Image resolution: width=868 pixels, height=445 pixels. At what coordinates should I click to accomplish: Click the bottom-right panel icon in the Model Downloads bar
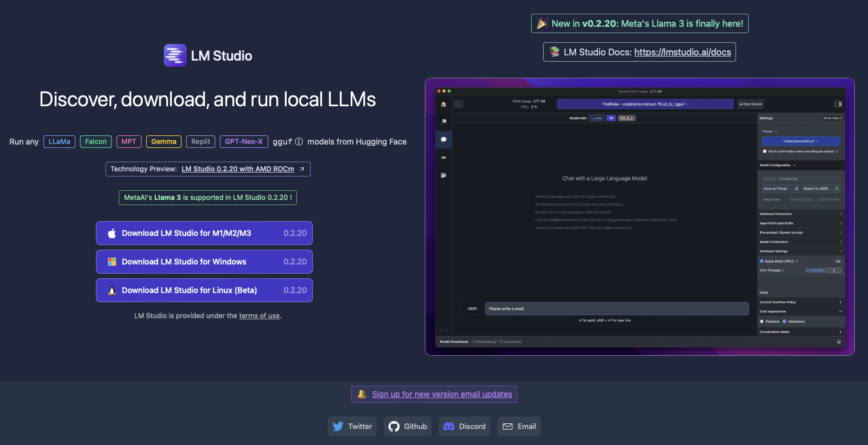tap(839, 342)
